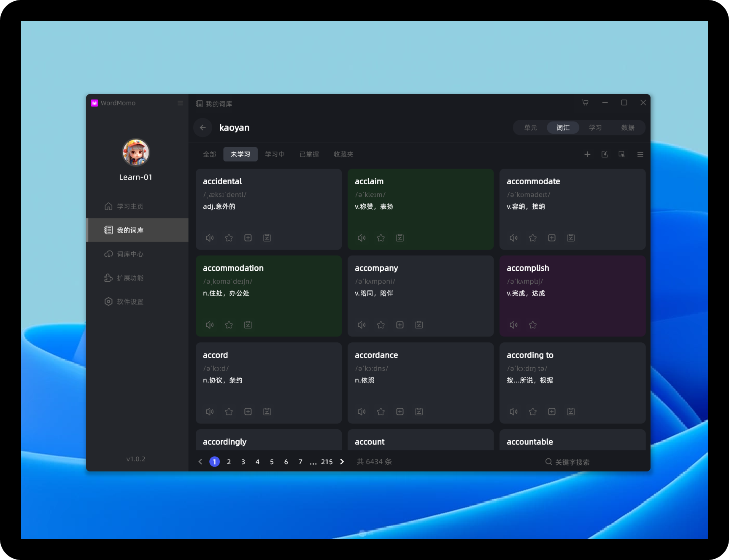Click the speaker icon on accompany
Image resolution: width=729 pixels, height=560 pixels.
tap(362, 325)
